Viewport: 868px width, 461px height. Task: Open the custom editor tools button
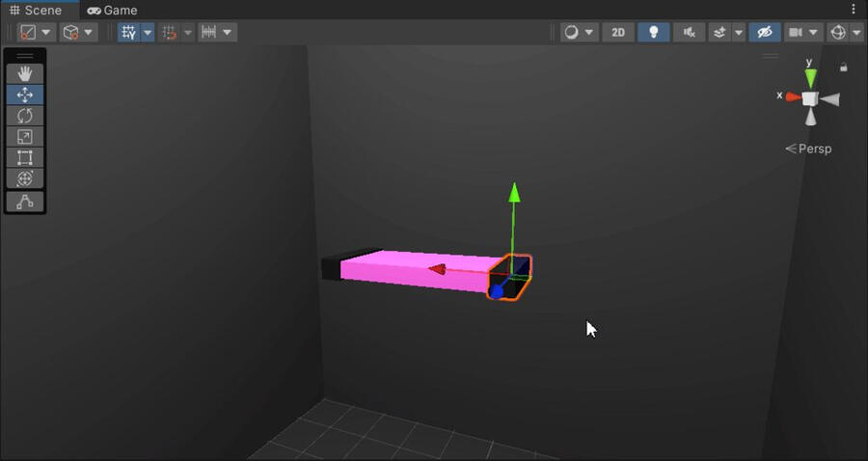[x=25, y=202]
